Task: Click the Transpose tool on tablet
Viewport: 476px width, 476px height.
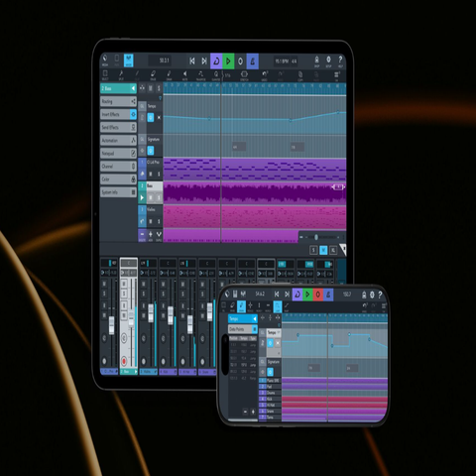Action: tap(200, 75)
